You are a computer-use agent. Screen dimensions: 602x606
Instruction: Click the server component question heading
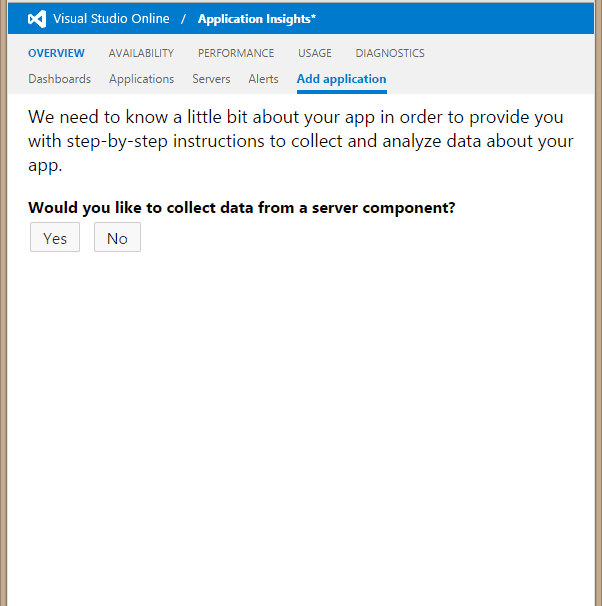click(x=242, y=208)
